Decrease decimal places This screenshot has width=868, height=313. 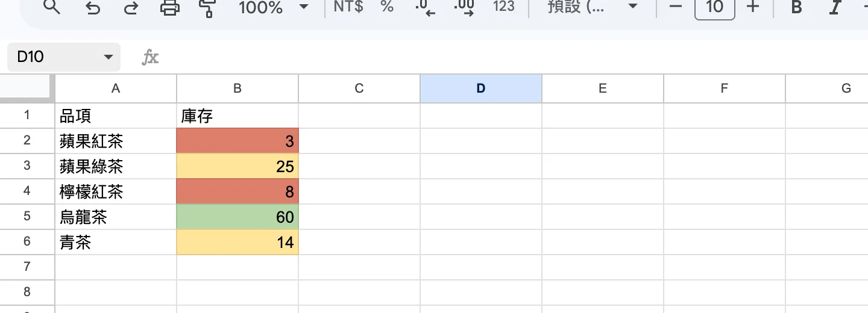coord(426,7)
